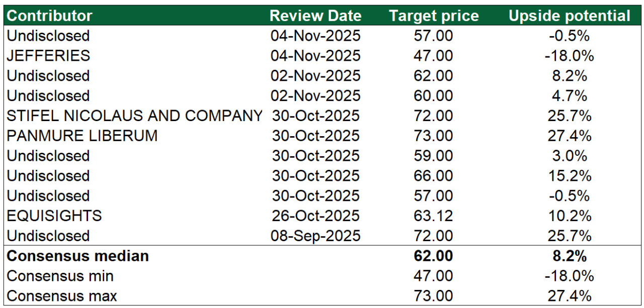This screenshot has width=644, height=308.
Task: Select the 10.2% upside potential cell
Action: point(569,216)
